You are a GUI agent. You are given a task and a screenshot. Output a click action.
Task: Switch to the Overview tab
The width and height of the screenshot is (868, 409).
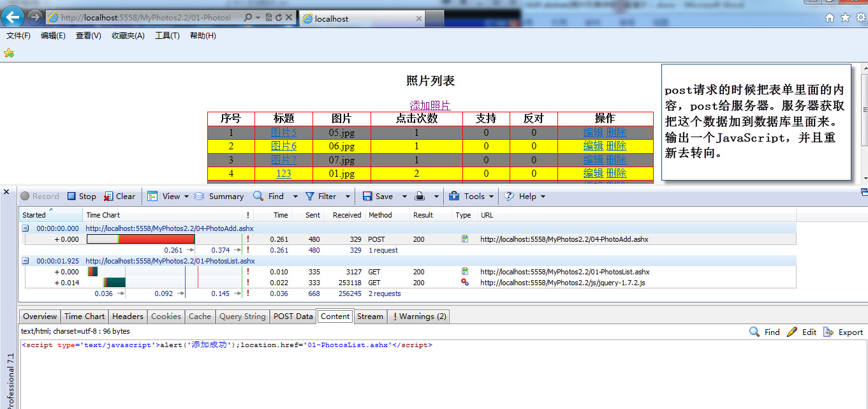pos(40,316)
